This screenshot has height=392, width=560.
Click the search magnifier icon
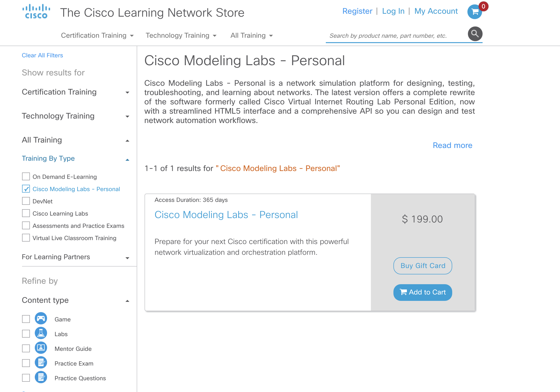tap(475, 34)
